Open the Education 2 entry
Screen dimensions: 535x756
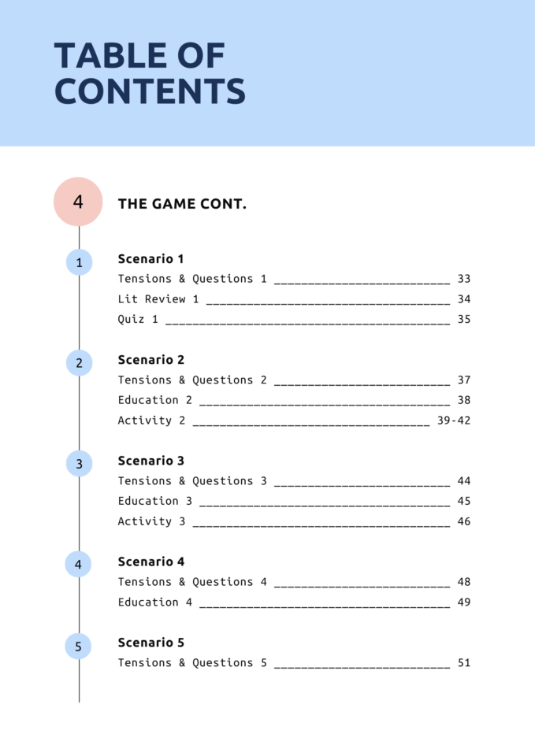point(294,400)
